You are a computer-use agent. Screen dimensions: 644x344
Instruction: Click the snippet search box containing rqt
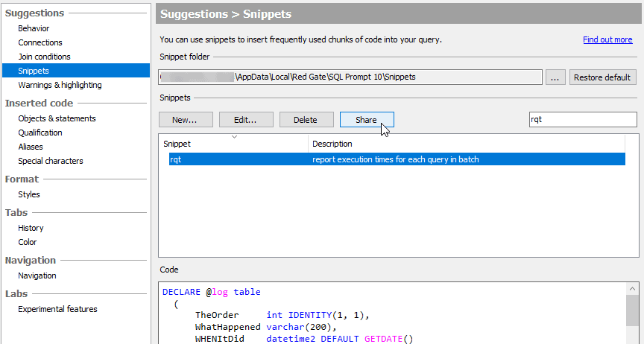583,119
